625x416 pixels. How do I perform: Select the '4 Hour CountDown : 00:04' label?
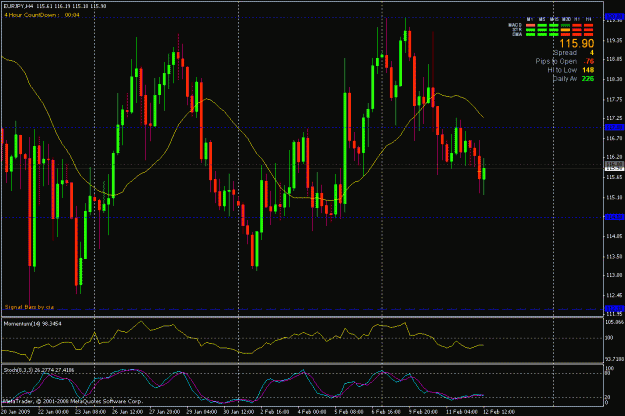coord(42,15)
